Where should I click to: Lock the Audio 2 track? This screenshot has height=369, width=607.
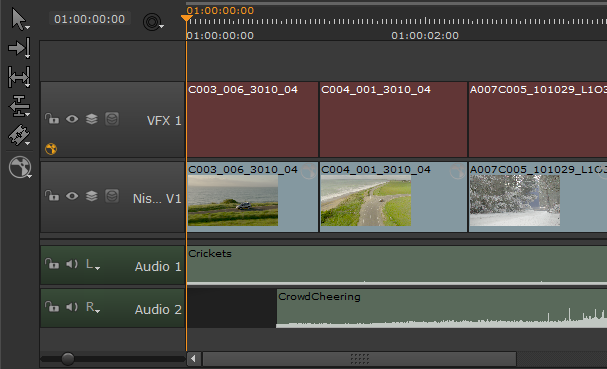tap(52, 307)
